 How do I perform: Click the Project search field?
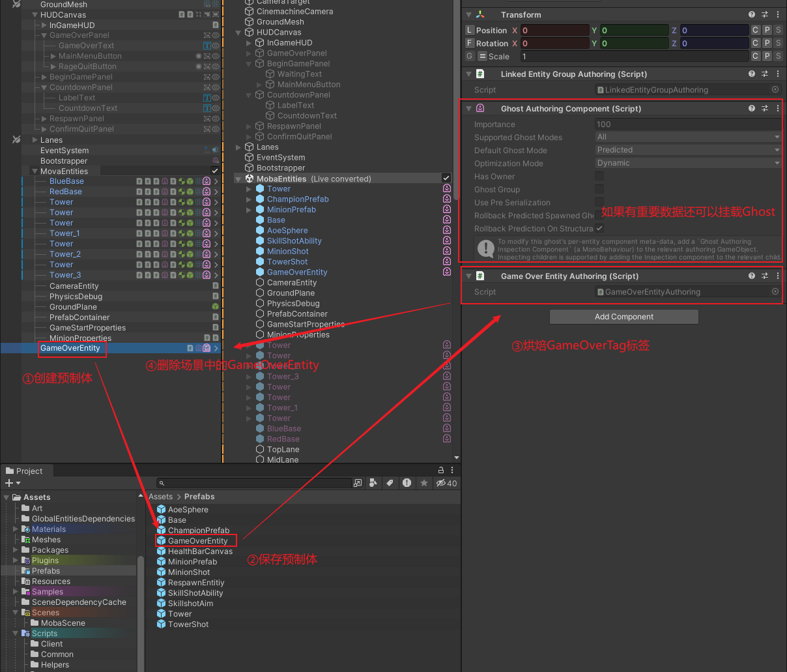click(x=254, y=483)
